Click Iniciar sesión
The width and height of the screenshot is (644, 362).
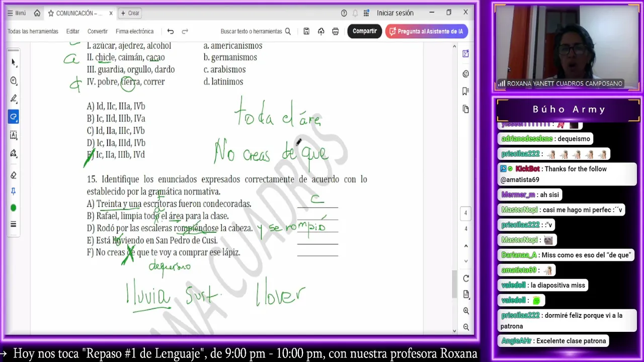[395, 13]
